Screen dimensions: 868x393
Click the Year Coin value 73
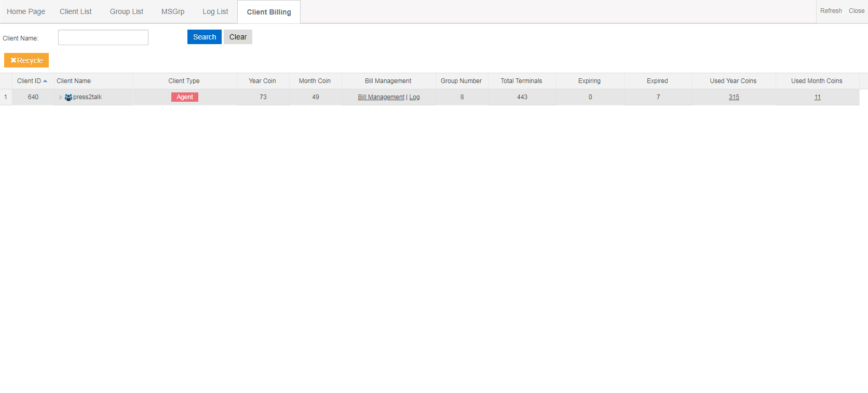(263, 97)
